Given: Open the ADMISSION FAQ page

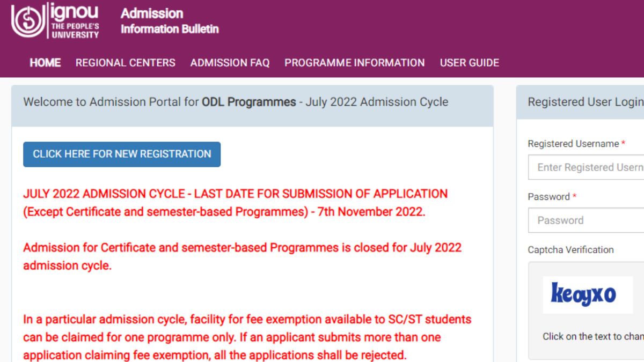Looking at the screenshot, I should [x=230, y=63].
